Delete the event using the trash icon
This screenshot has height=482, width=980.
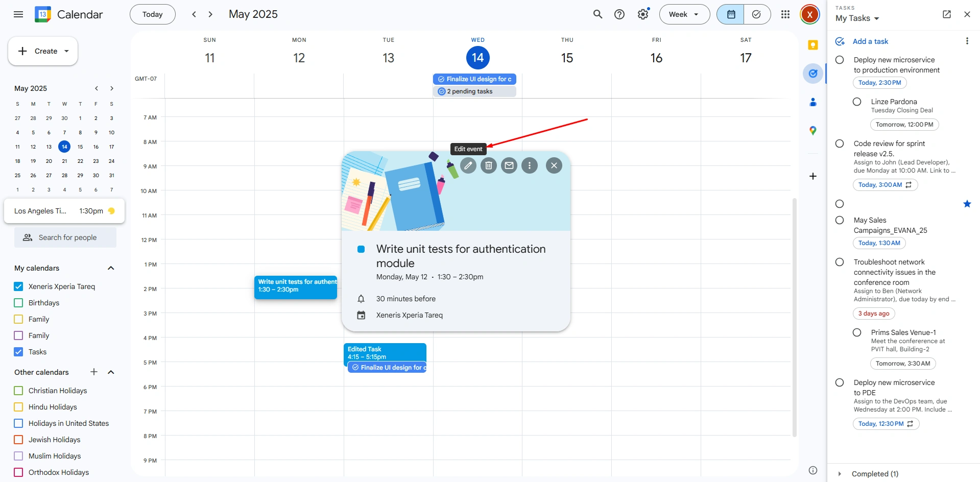click(x=488, y=165)
